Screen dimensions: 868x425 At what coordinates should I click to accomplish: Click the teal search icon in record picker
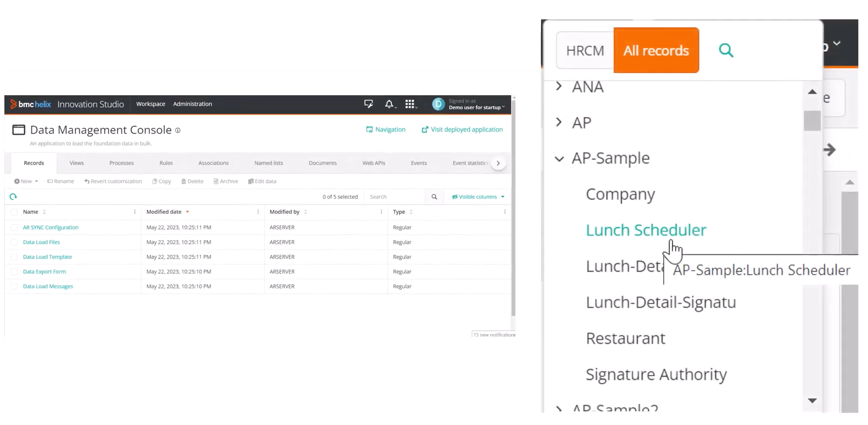[x=726, y=50]
